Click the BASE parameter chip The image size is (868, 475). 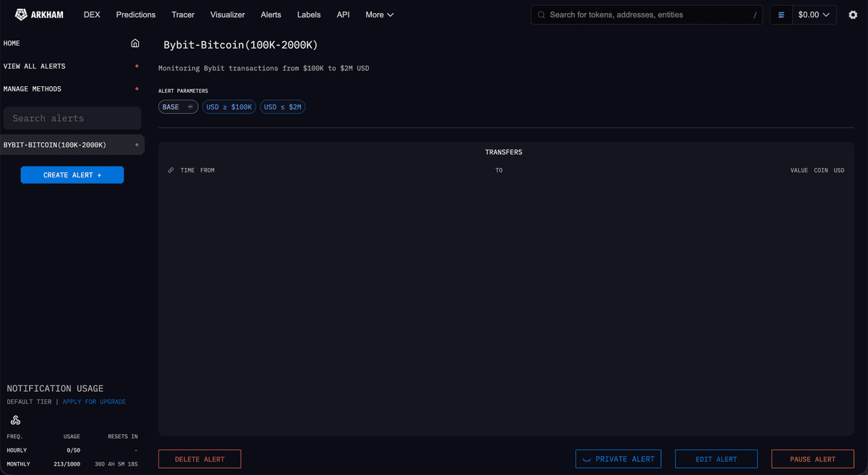tap(178, 107)
